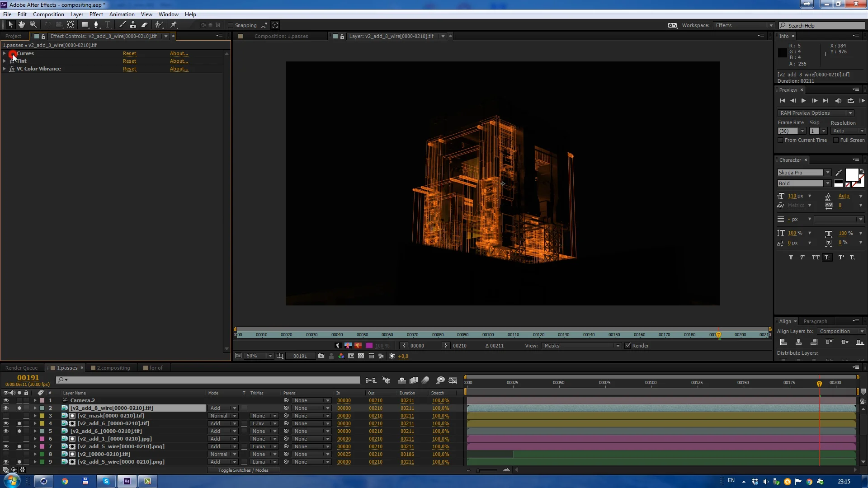The width and height of the screenshot is (868, 488).
Task: Select the Pen tool
Action: [96, 25]
